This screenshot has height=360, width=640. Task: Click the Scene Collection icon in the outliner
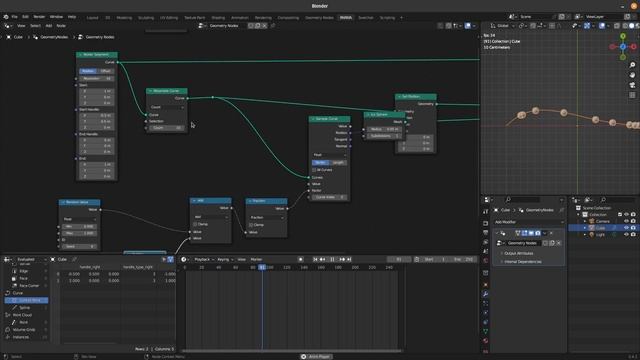point(578,208)
